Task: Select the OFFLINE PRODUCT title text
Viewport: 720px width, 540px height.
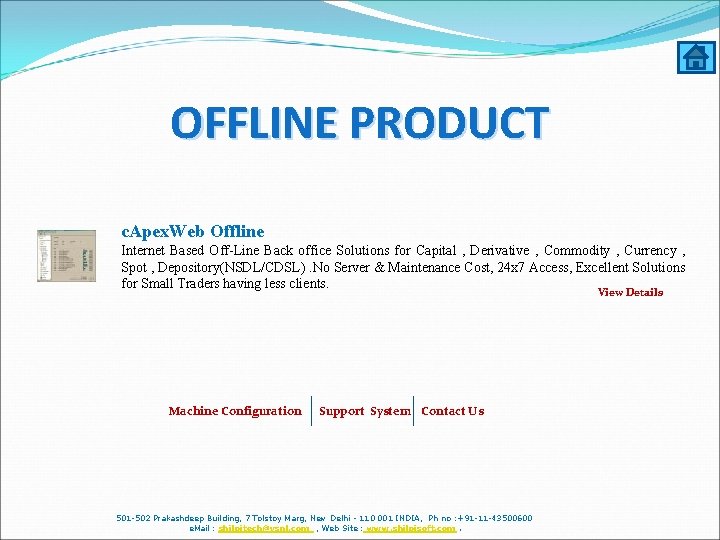Action: [360, 122]
